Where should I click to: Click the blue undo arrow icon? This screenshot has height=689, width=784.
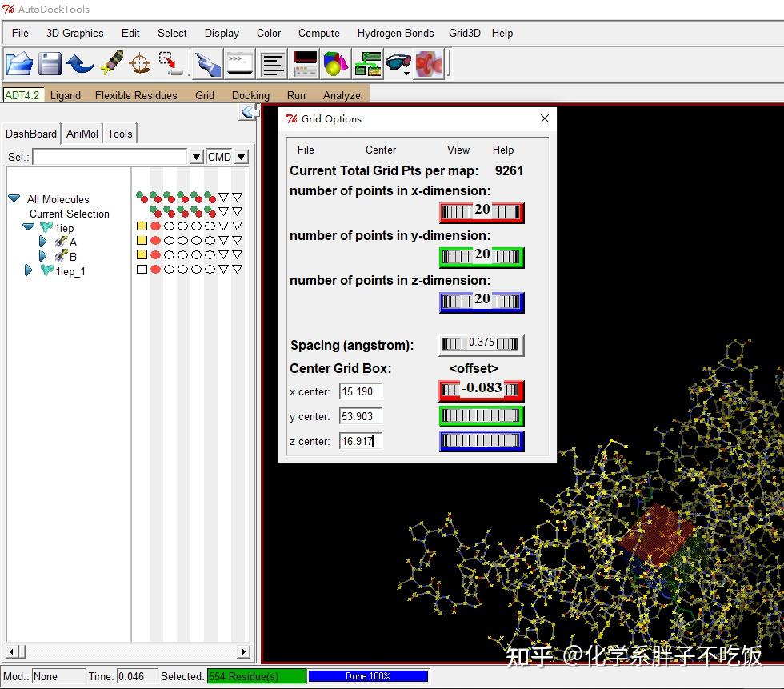(80, 63)
